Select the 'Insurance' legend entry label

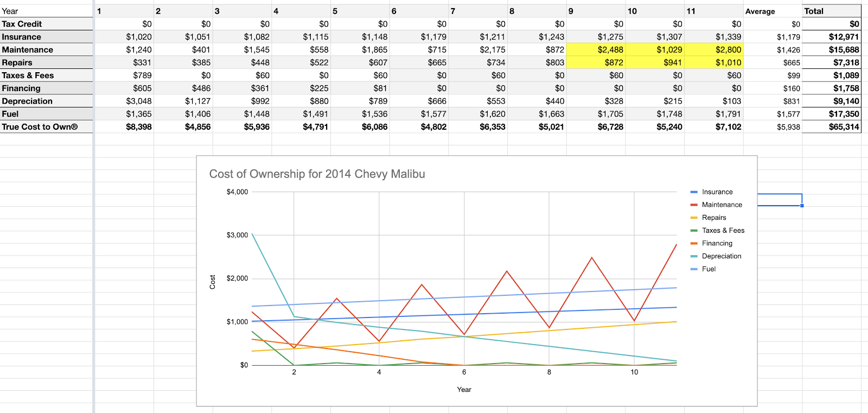point(717,192)
